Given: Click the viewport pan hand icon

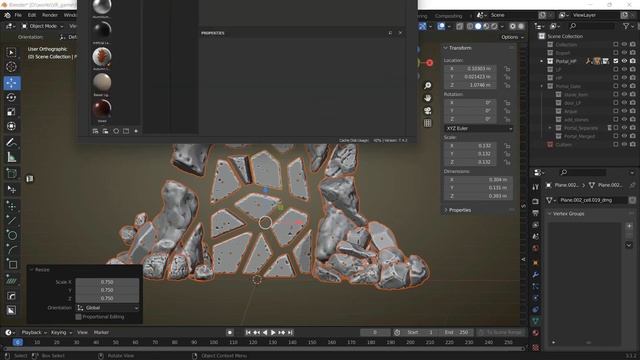Looking at the screenshot, I should pyautogui.click(x=427, y=98).
